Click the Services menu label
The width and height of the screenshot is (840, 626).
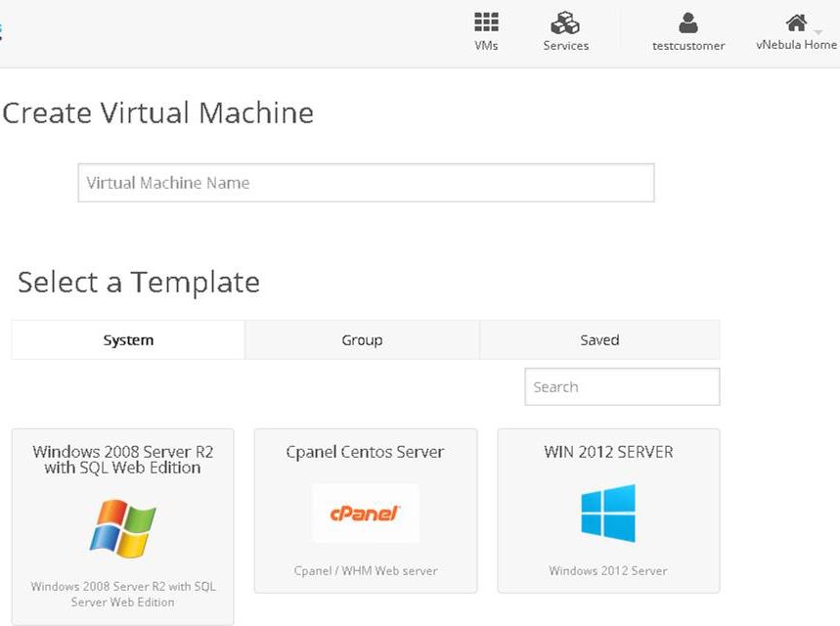[565, 46]
